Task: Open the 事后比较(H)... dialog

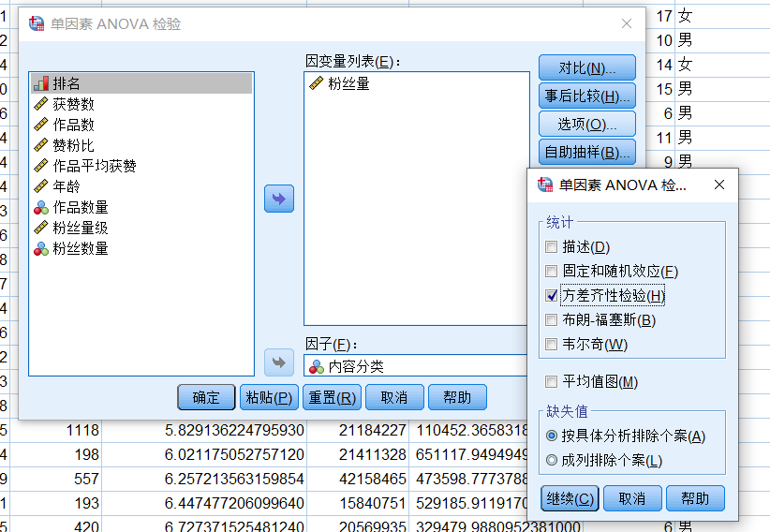Action: point(587,96)
